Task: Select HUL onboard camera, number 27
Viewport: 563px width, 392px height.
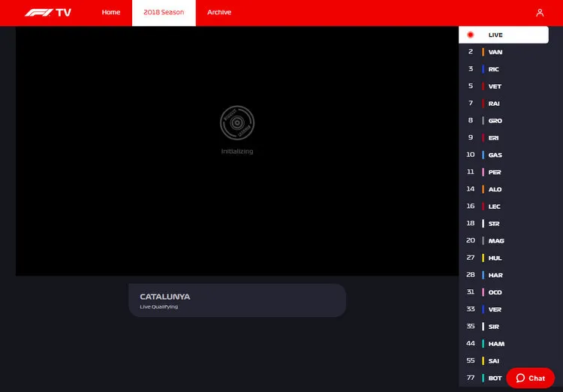Action: [504, 258]
